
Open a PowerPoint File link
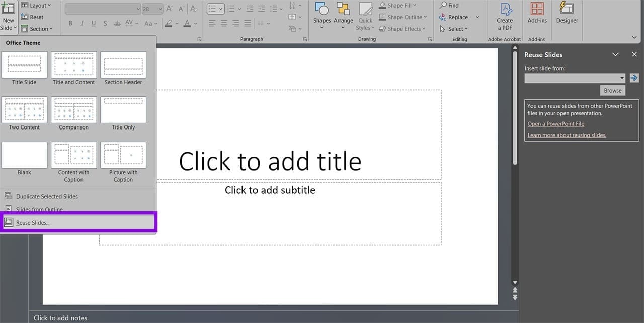pyautogui.click(x=556, y=124)
